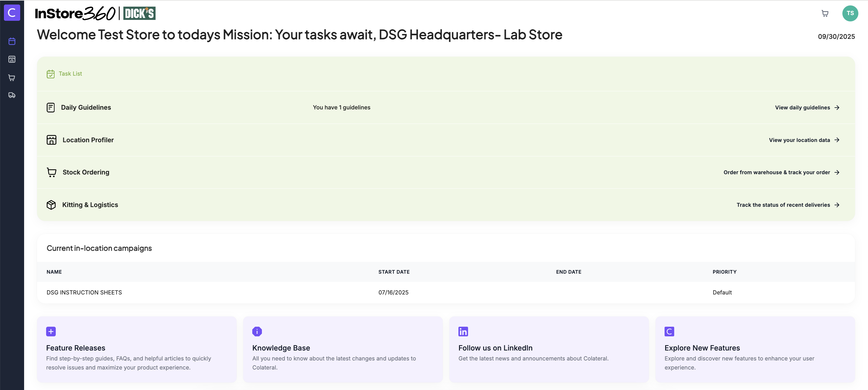Click the calendar icon in left sidebar
Image resolution: width=868 pixels, height=390 pixels.
click(x=12, y=42)
